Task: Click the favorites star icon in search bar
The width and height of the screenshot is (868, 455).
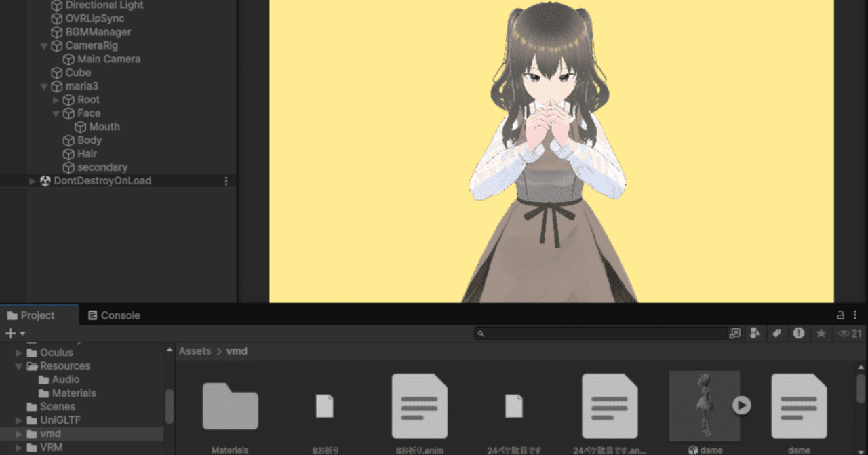Action: (x=821, y=333)
